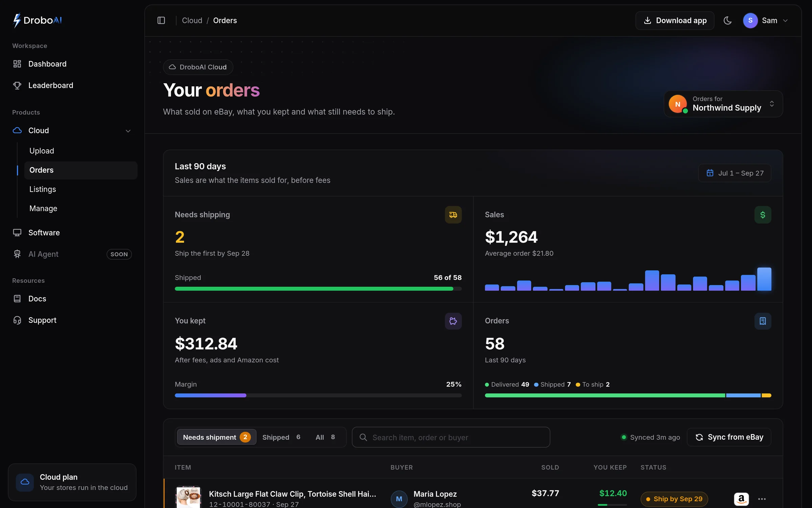Click the Sales dollar icon

point(763,215)
